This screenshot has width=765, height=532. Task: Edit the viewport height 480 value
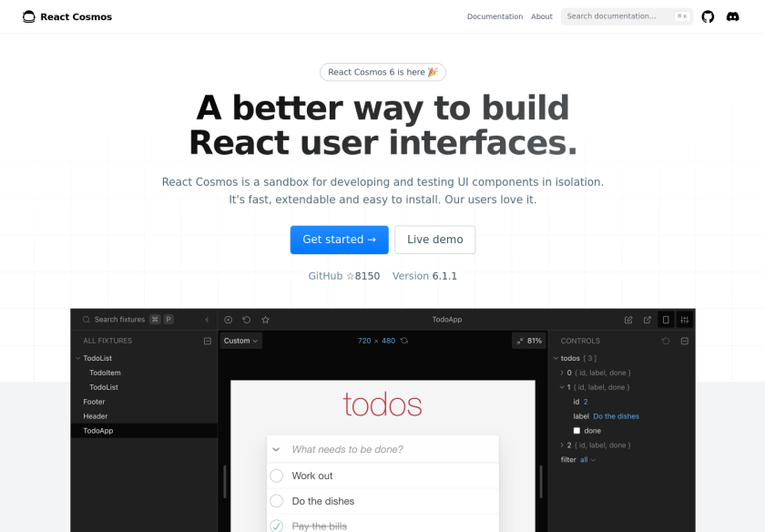[388, 341]
